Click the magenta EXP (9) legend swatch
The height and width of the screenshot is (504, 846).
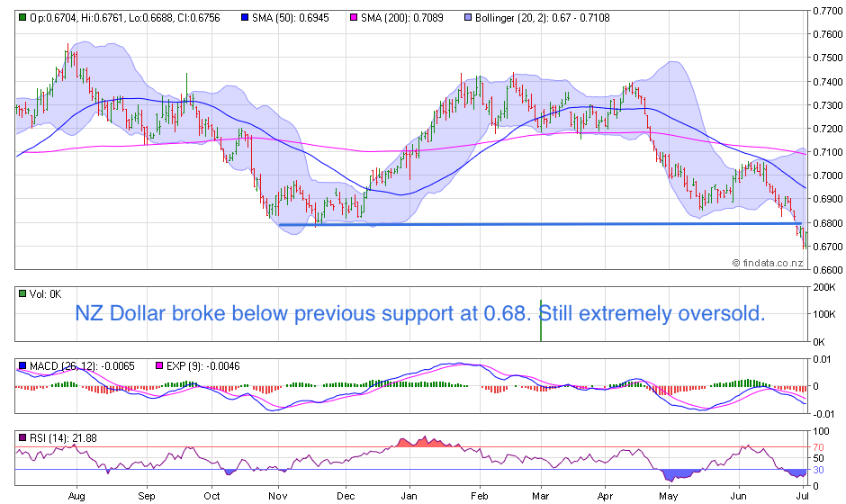[x=159, y=366]
